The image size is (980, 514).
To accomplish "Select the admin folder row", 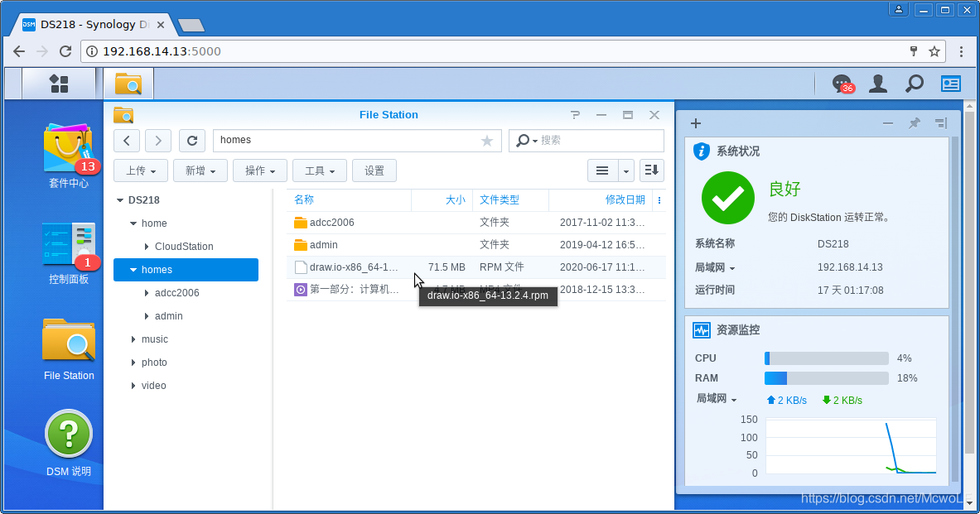I will coord(476,245).
